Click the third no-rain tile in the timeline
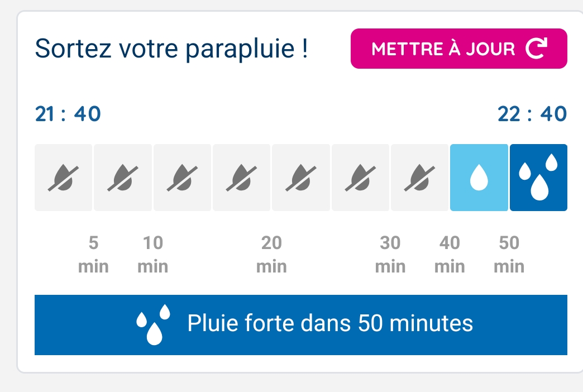The image size is (583, 392). pos(182,178)
